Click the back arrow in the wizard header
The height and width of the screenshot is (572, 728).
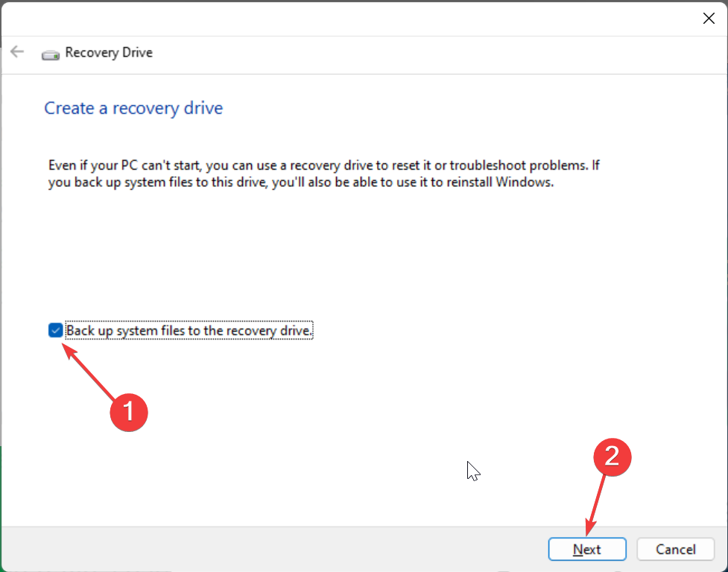point(16,52)
